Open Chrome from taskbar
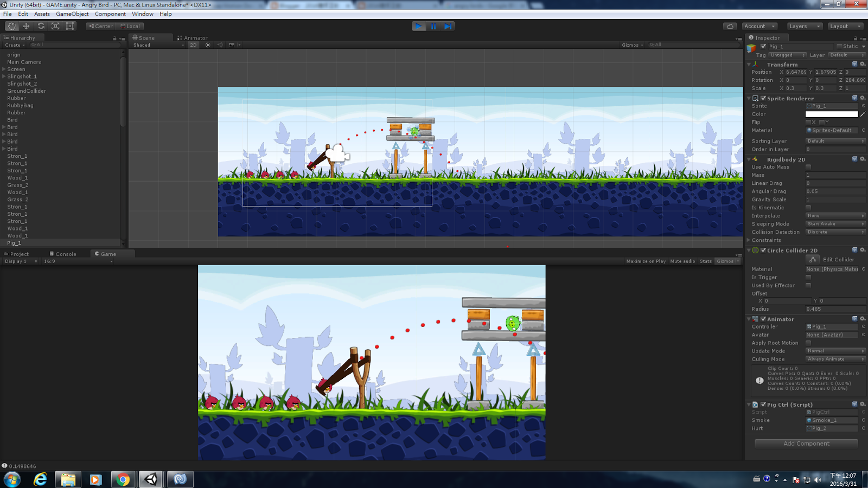This screenshot has width=868, height=488. 123,479
